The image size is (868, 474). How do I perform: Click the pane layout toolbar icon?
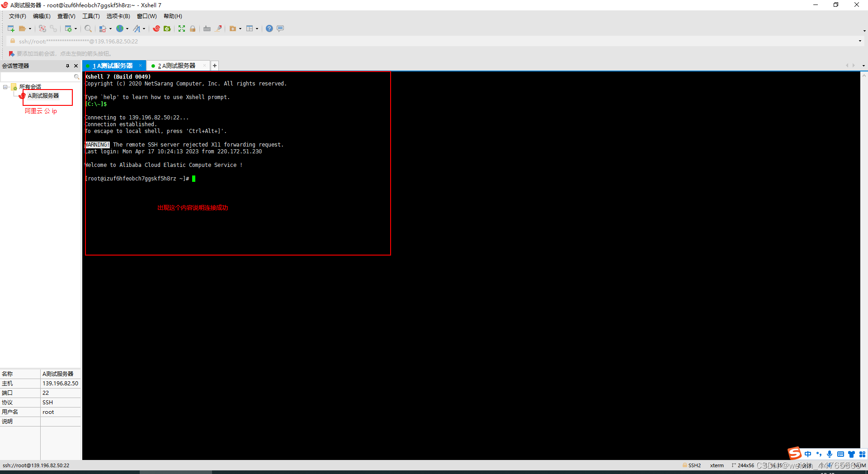(250, 28)
